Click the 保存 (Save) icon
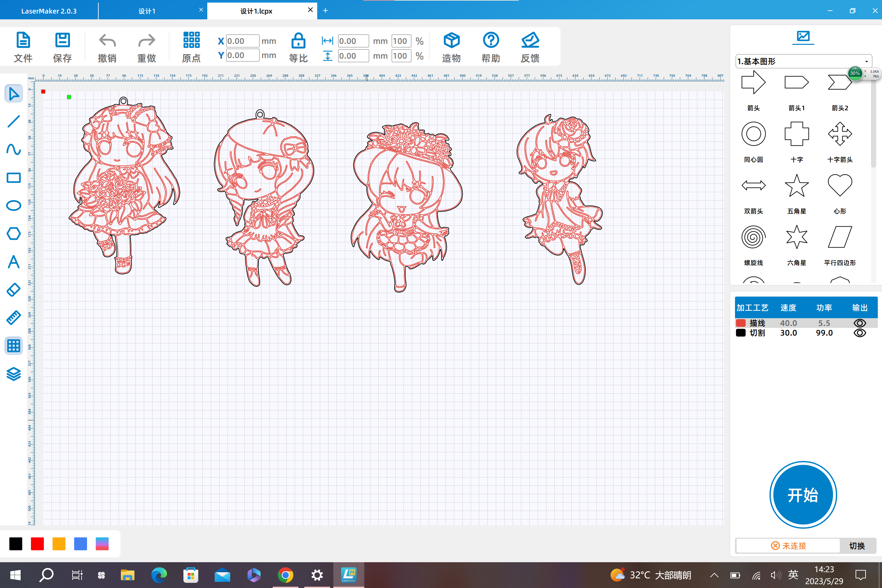 63,40
